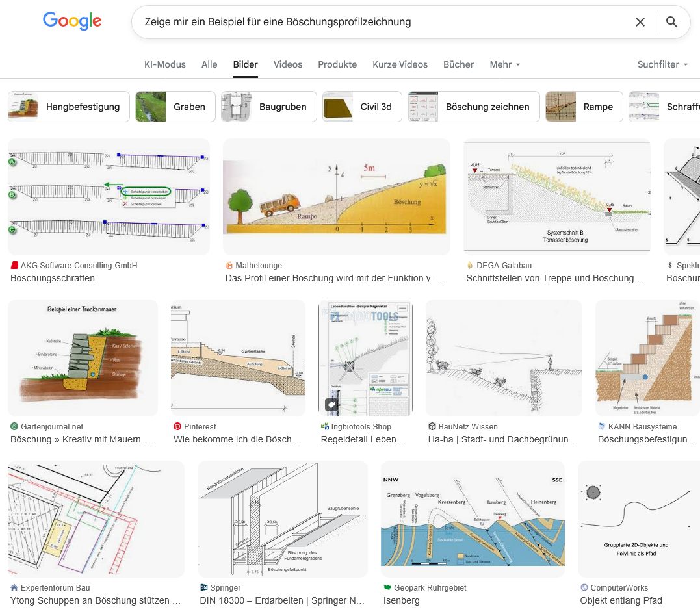Click the AKG Software Consulting favicon

(14, 266)
